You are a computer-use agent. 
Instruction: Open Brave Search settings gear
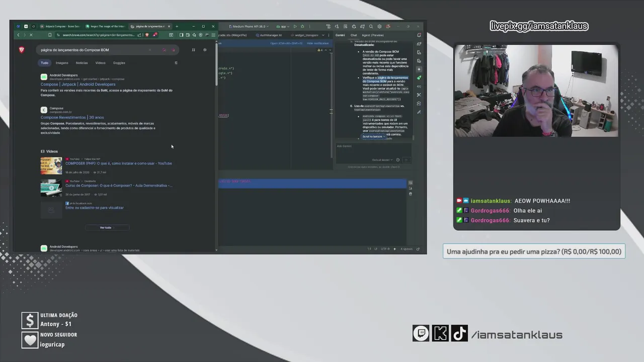pos(205,50)
